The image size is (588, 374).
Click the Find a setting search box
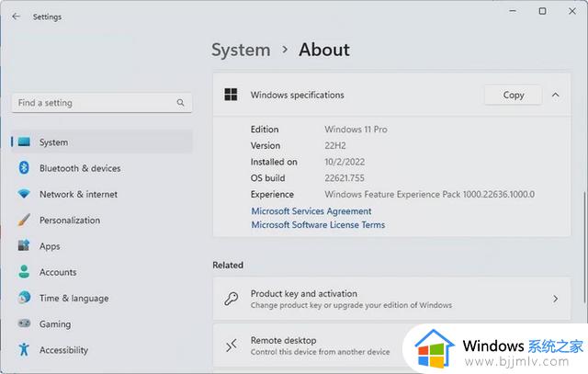click(x=102, y=102)
